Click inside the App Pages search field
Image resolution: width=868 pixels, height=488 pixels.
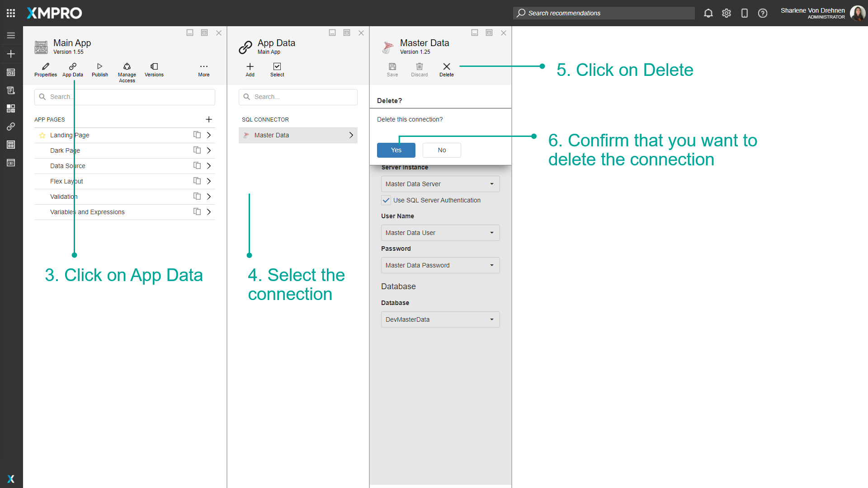click(x=125, y=97)
